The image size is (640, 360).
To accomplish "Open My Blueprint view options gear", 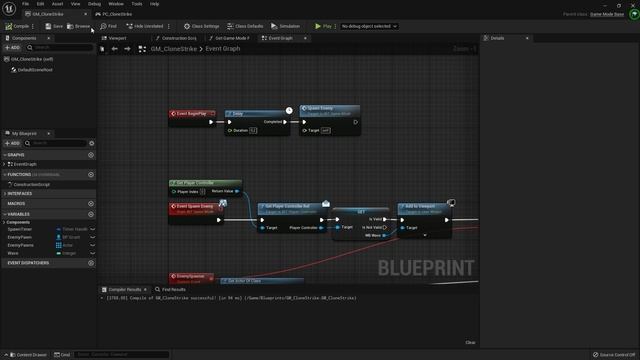I will (x=91, y=143).
